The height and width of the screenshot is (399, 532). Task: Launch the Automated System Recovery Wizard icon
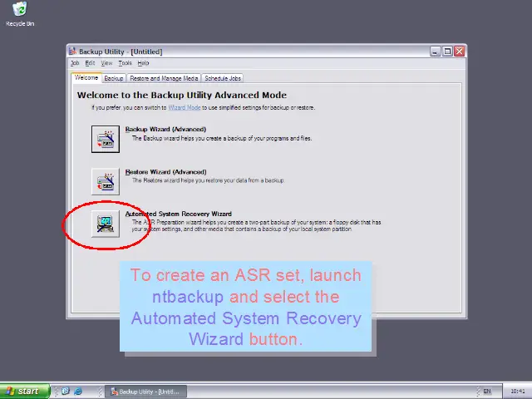(x=106, y=223)
